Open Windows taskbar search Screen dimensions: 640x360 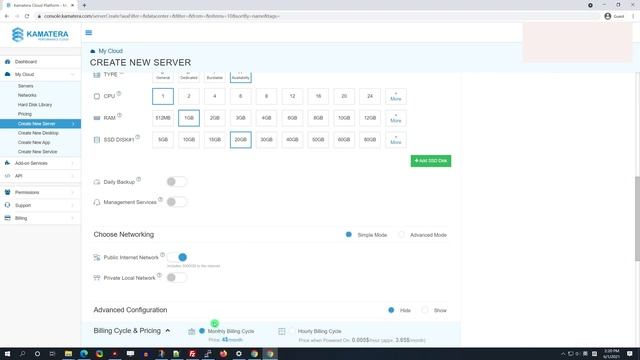point(22,353)
